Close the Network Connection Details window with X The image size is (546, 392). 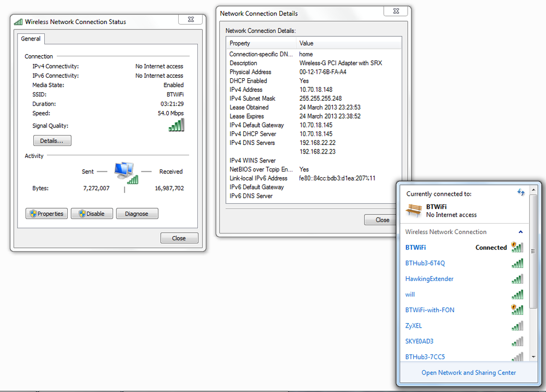pos(396,11)
